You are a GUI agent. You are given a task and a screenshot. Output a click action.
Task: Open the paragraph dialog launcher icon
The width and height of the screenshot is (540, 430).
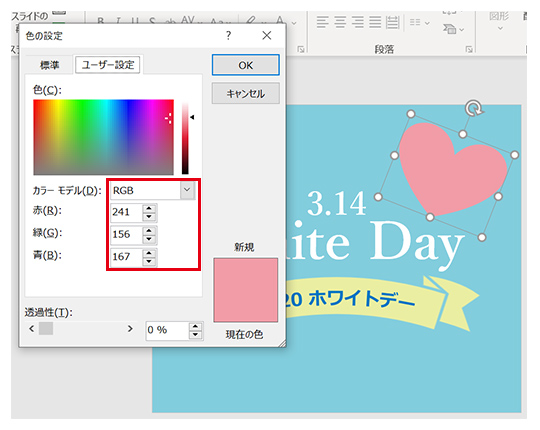pos(469,50)
